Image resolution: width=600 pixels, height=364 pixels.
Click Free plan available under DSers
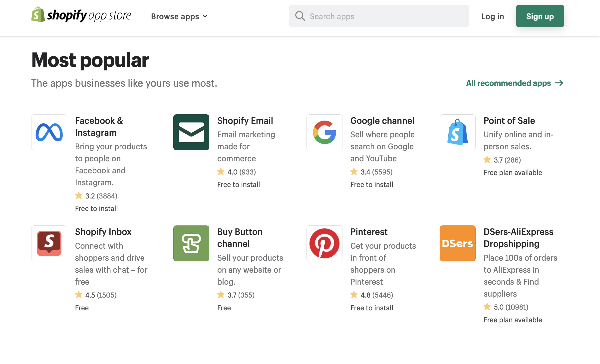(513, 320)
